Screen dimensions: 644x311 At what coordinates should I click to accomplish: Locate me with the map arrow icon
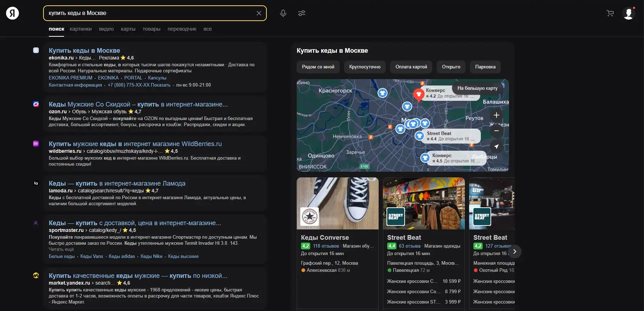click(x=497, y=146)
